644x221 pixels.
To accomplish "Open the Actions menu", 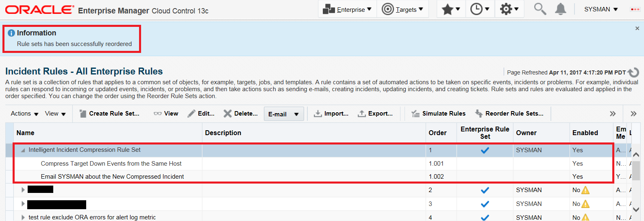I will tap(24, 114).
